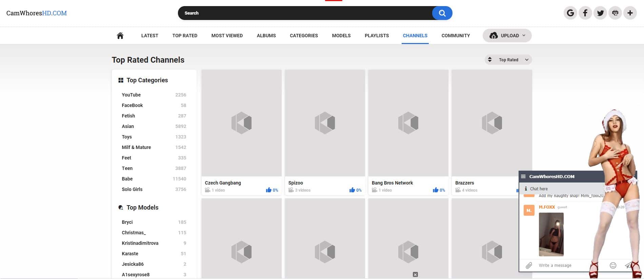Screen dimensions: 644x279
Task: Open the Albums tab
Action: (x=266, y=36)
